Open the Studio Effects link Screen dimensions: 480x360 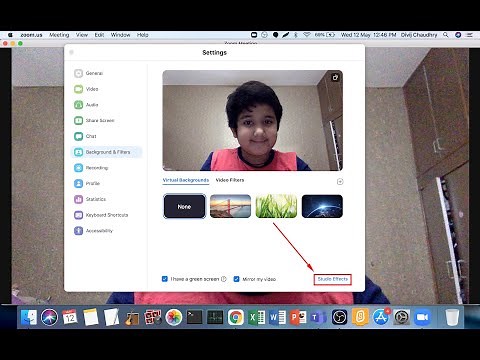(333, 279)
